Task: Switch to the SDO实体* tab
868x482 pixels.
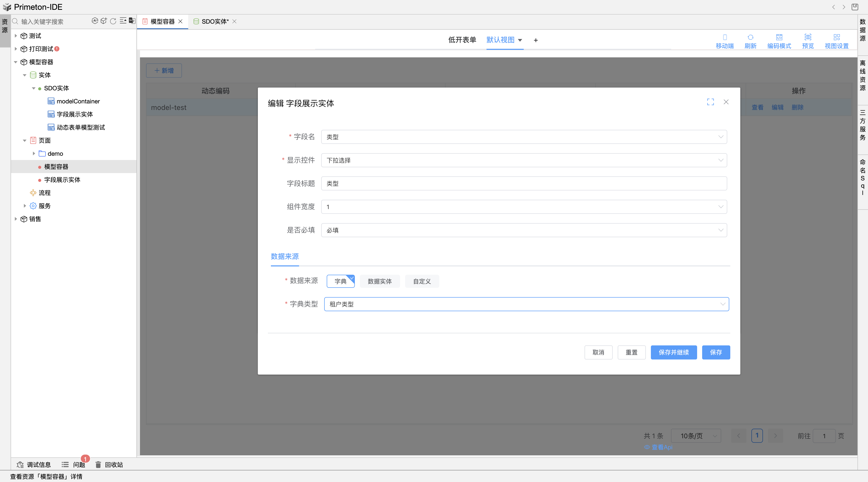Action: (x=215, y=21)
